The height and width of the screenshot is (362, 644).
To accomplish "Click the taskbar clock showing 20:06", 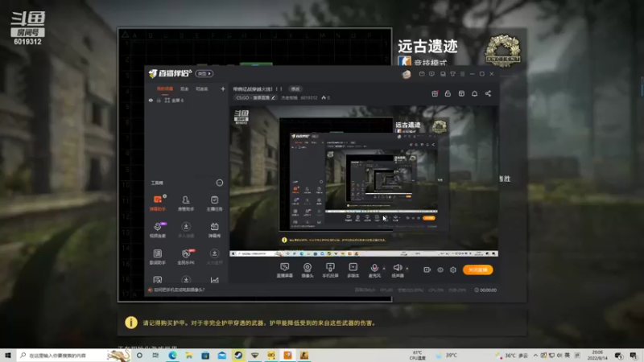I will click(597, 356).
